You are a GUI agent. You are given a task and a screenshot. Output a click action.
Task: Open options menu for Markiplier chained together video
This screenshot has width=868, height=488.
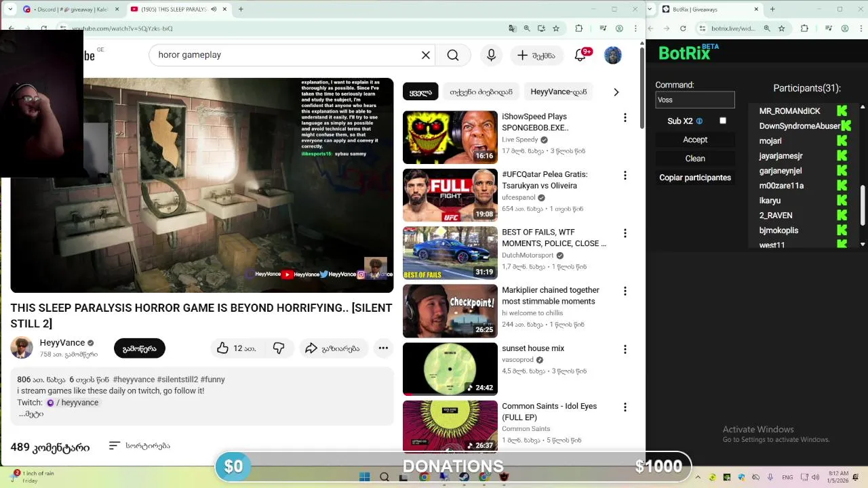[625, 291]
